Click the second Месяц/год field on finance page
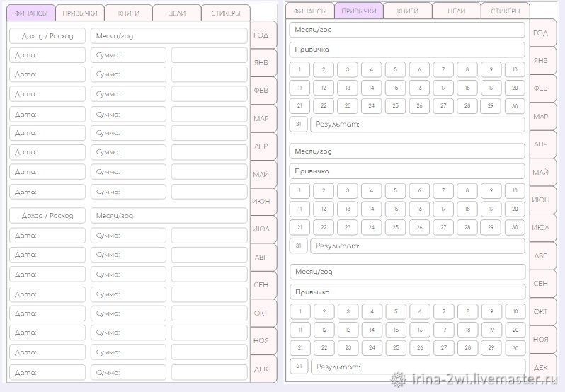The height and width of the screenshot is (392, 565). click(169, 216)
